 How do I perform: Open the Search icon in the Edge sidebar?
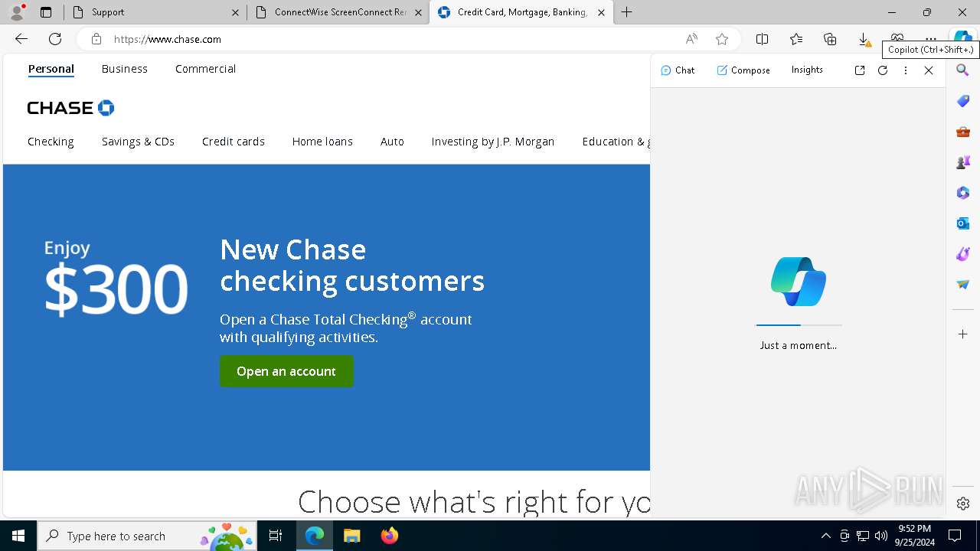coord(963,70)
